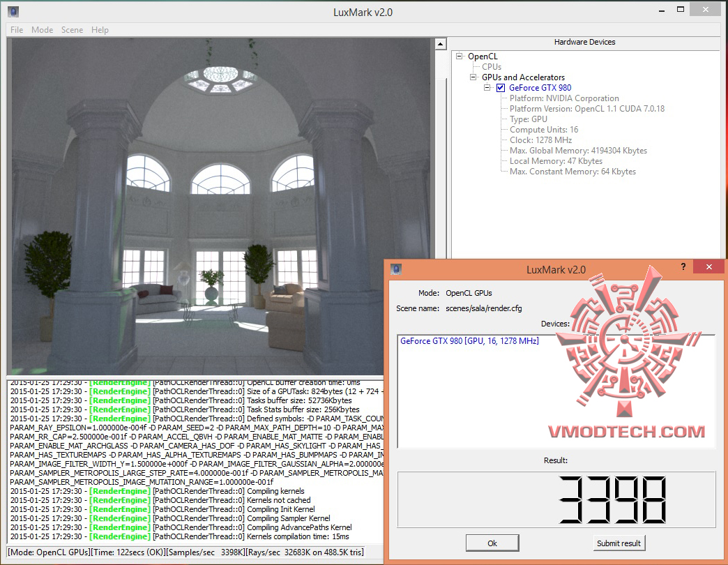Collapse the OpenCL tree node
The width and height of the screenshot is (728, 565).
pyautogui.click(x=459, y=56)
